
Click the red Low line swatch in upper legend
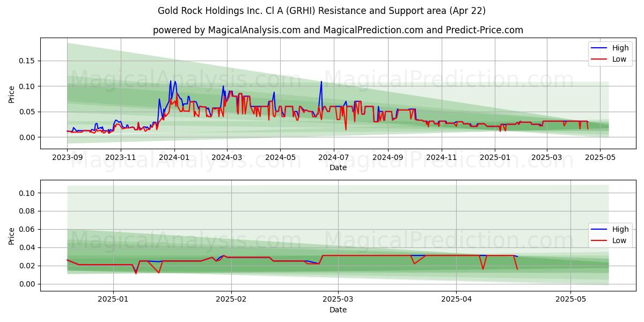coord(599,59)
